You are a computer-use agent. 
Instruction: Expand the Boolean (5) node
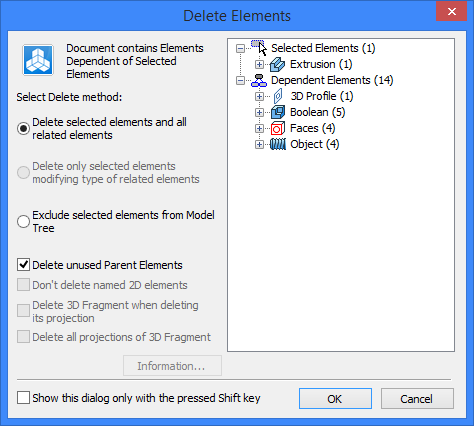[259, 113]
